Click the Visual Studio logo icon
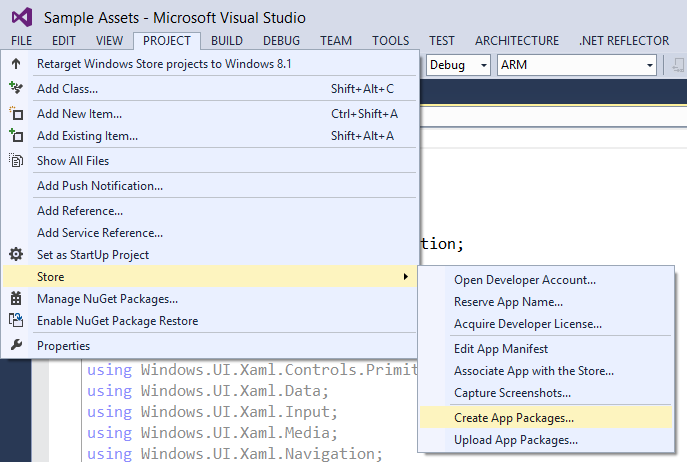The image size is (687, 462). coord(22,18)
